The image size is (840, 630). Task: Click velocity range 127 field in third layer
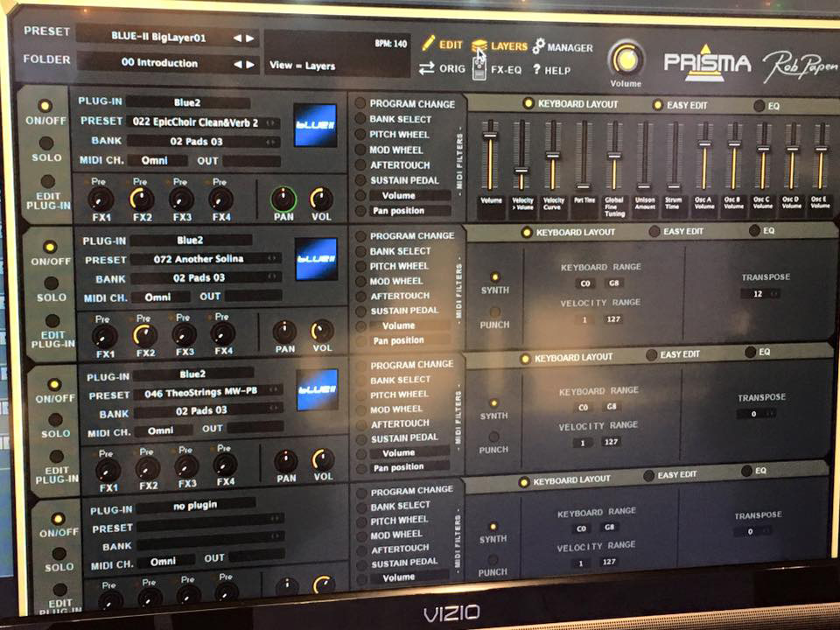pos(612,442)
